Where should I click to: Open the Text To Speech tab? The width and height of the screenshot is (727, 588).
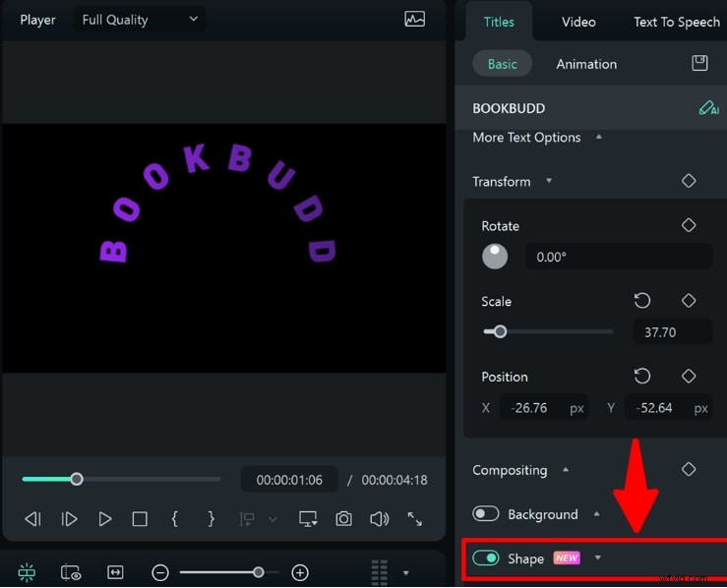(x=676, y=22)
